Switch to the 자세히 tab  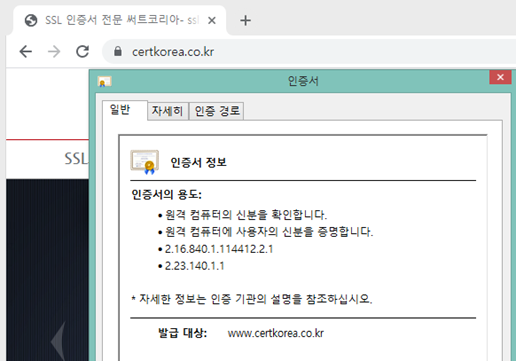pyautogui.click(x=167, y=111)
